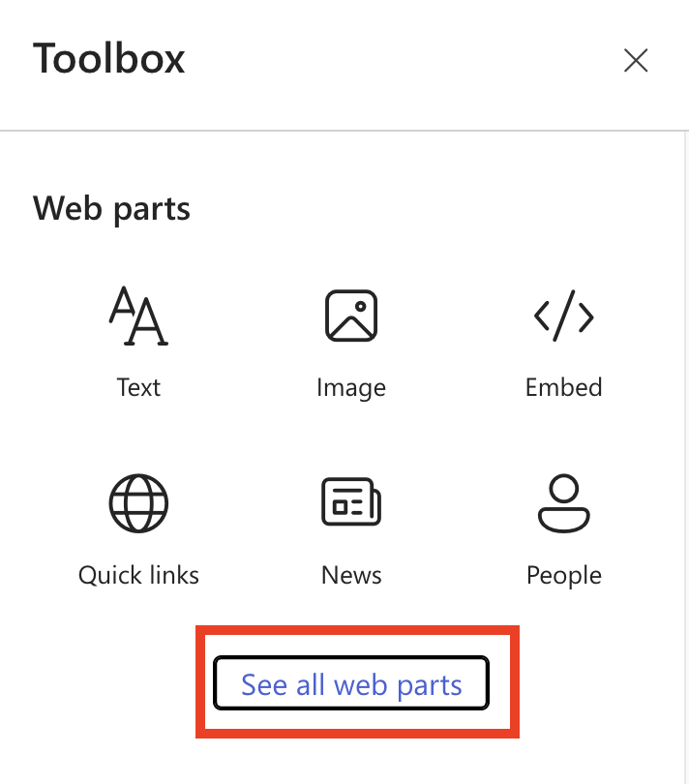
Task: Click the "People" label text
Action: point(563,575)
